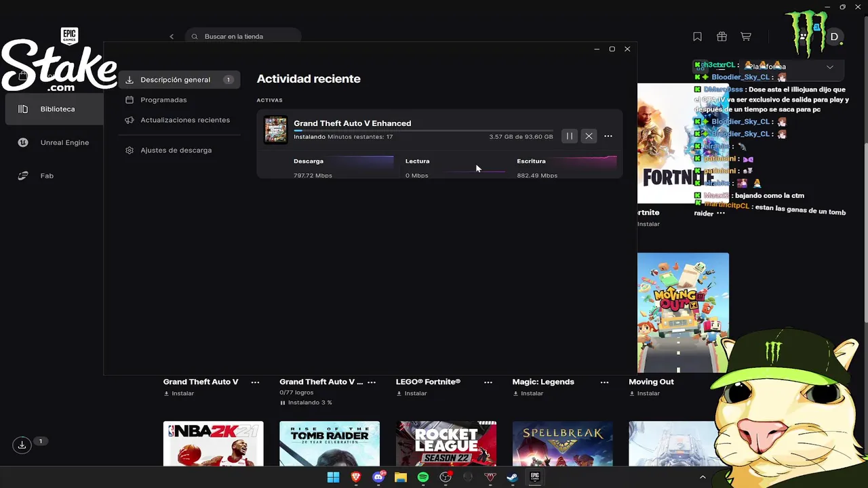This screenshot has height=488, width=868.
Task: Click the '797.72 Mbps' download speed value
Action: 313,176
